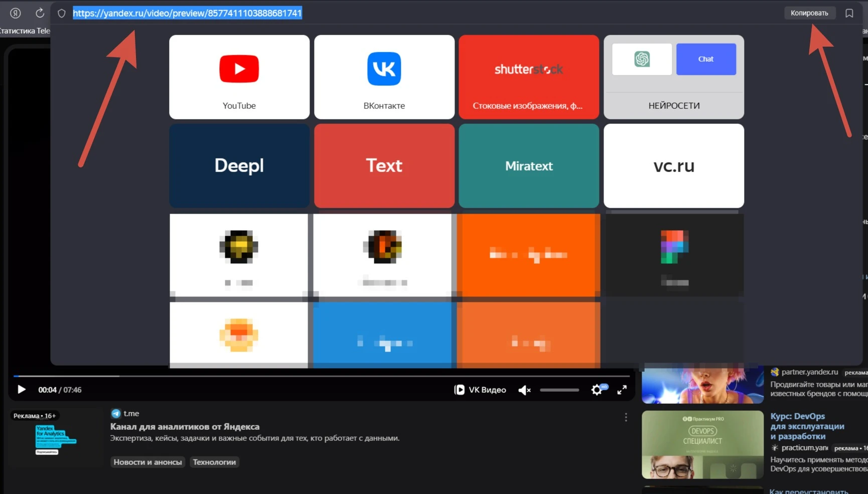Click the ad description about Экспертиза, кейсы
Viewport: 868px width, 494px height.
tap(255, 438)
